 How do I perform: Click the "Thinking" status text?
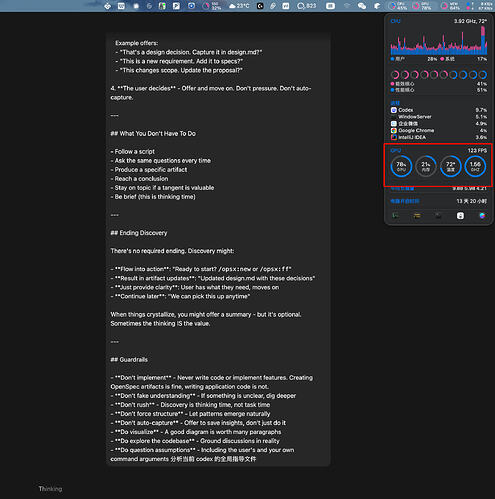(50, 489)
